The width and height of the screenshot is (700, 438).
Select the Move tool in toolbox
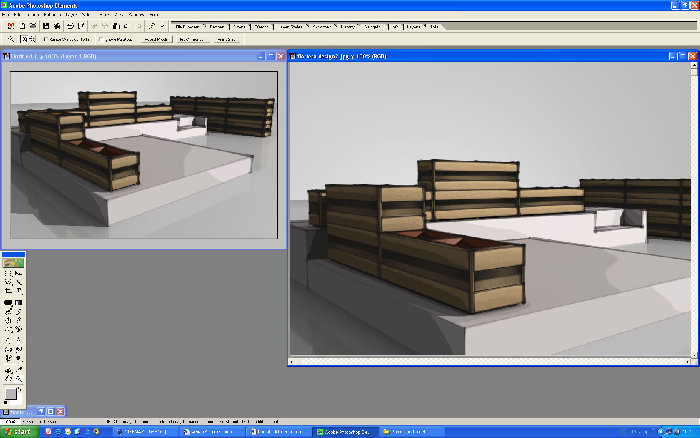tap(19, 272)
